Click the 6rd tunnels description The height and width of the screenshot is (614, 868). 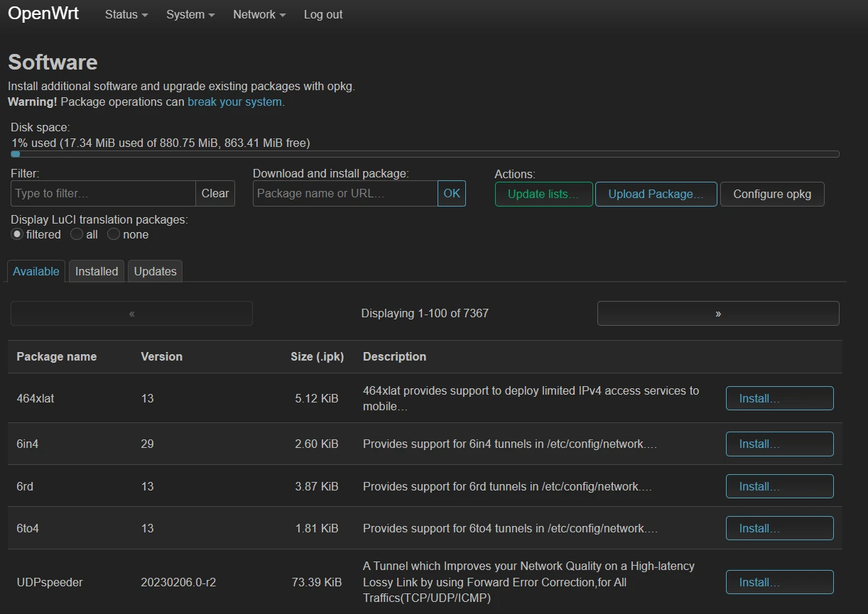[x=507, y=486]
